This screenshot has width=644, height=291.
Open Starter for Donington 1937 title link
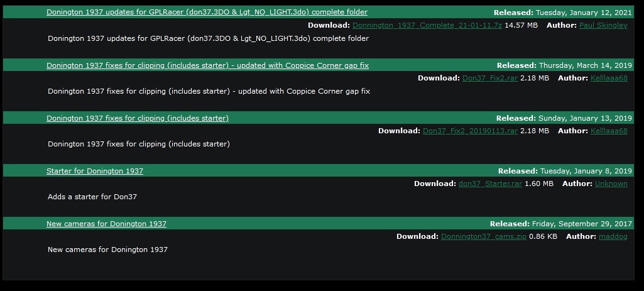click(x=95, y=170)
